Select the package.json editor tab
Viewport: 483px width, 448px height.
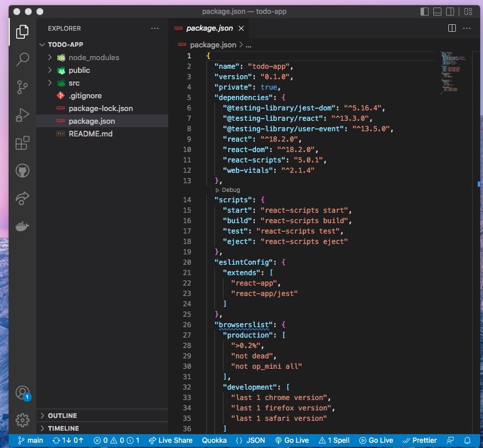pos(209,28)
